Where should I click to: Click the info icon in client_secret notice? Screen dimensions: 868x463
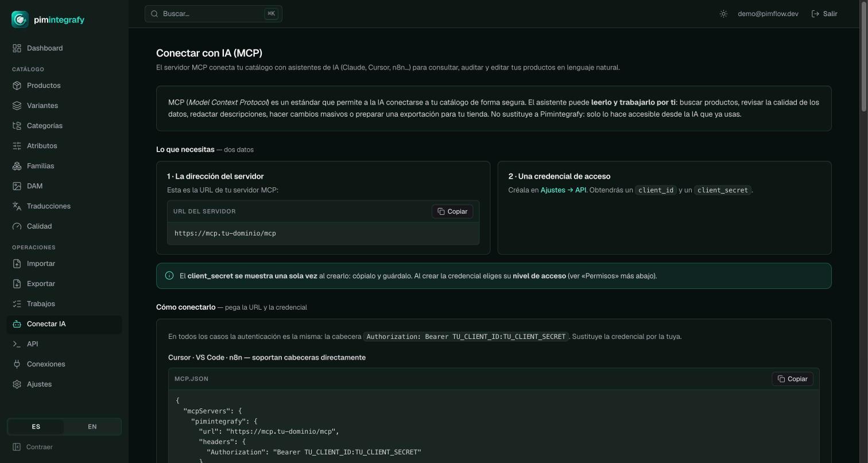169,276
